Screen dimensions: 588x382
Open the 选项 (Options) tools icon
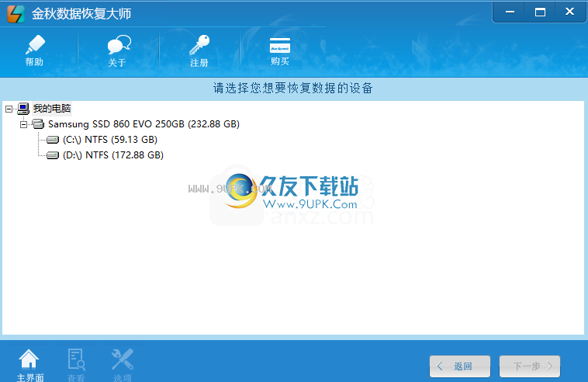(123, 359)
